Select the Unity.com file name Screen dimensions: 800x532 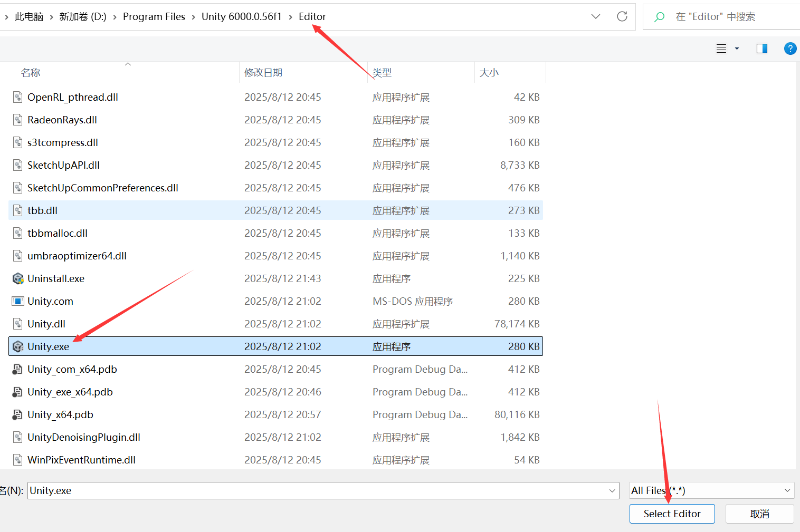tap(50, 301)
